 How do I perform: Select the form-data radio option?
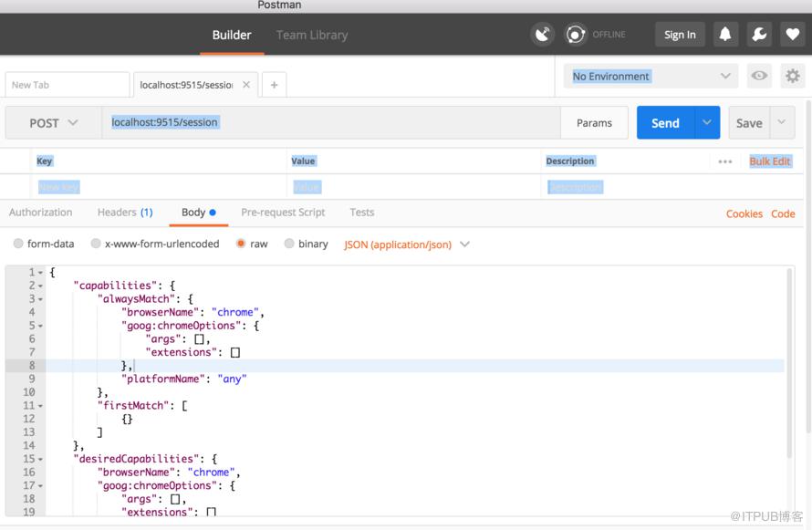click(18, 244)
